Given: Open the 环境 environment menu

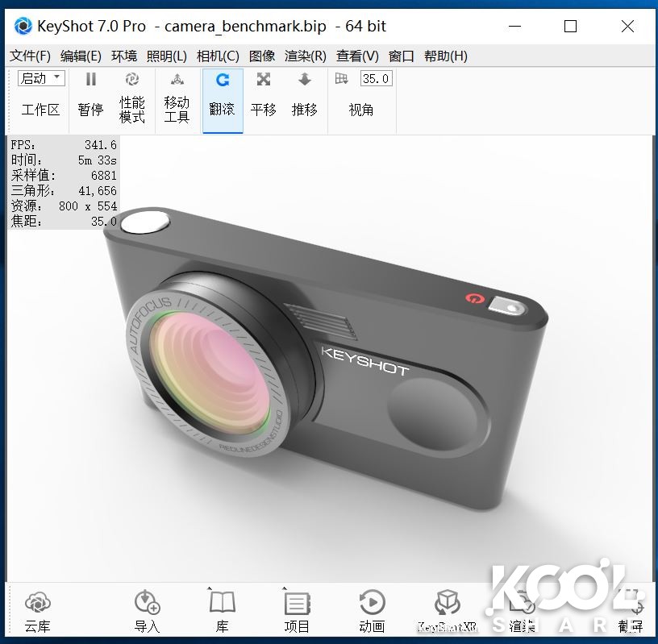Looking at the screenshot, I should 124,56.
